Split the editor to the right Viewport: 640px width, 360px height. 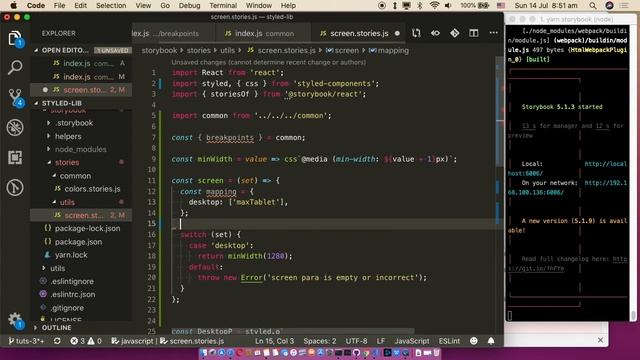(x=473, y=33)
